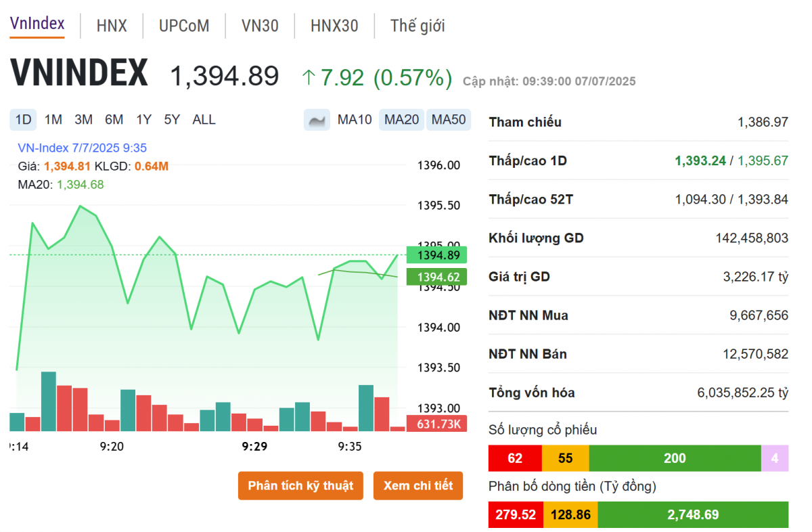Select the 5Y time range
The height and width of the screenshot is (532, 812).
click(x=172, y=120)
